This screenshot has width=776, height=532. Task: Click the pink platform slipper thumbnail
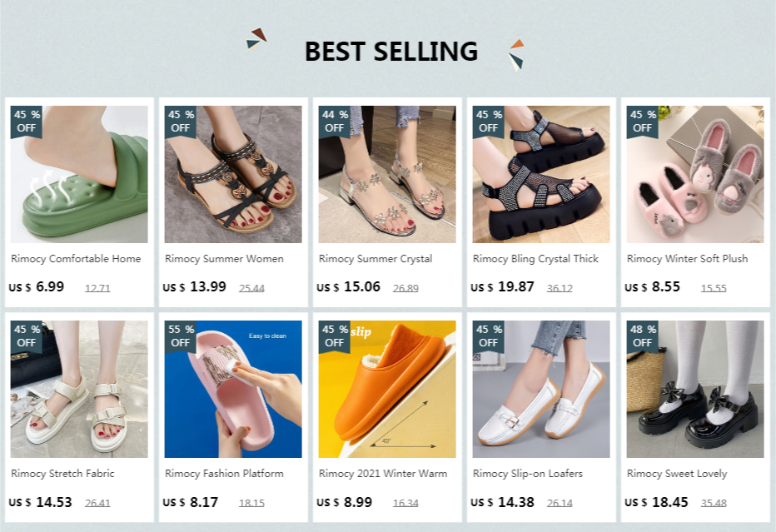pos(233,390)
